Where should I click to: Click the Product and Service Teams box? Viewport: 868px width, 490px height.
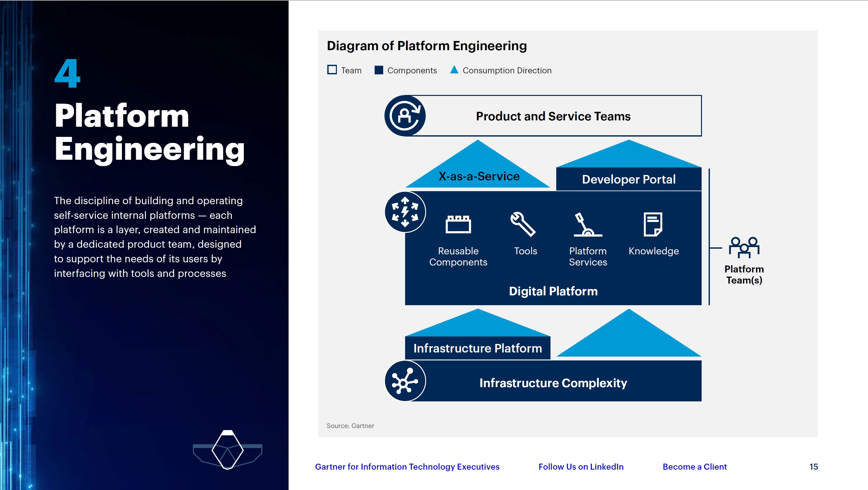tap(553, 116)
